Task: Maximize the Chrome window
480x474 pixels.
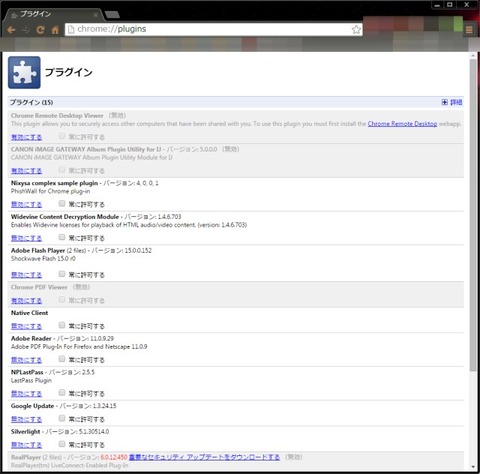Action: tap(450, 5)
